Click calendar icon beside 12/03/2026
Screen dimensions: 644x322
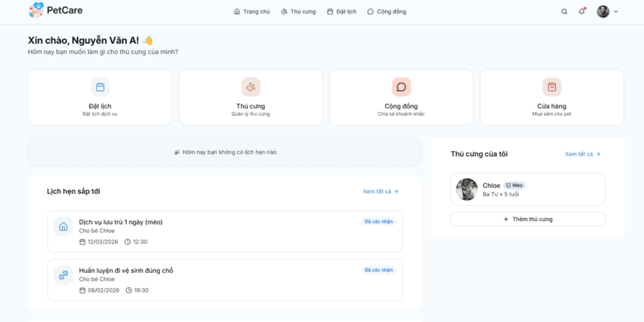(82, 242)
